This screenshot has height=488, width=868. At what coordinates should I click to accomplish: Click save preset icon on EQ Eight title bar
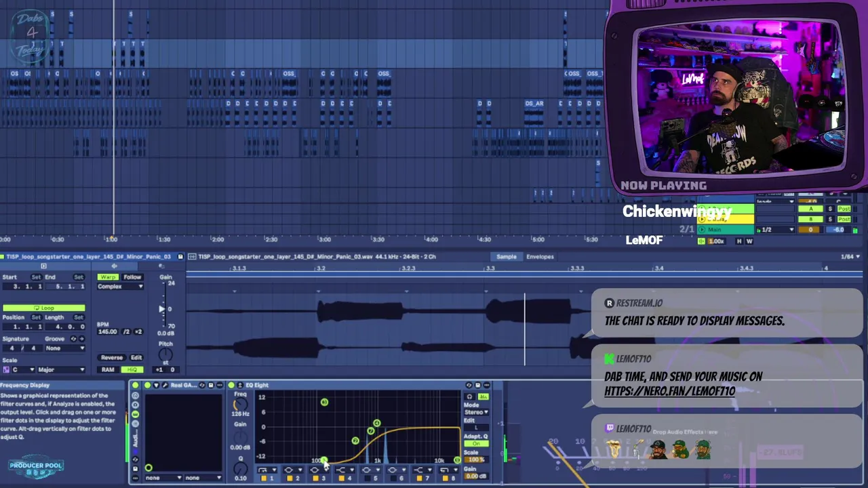tap(477, 385)
